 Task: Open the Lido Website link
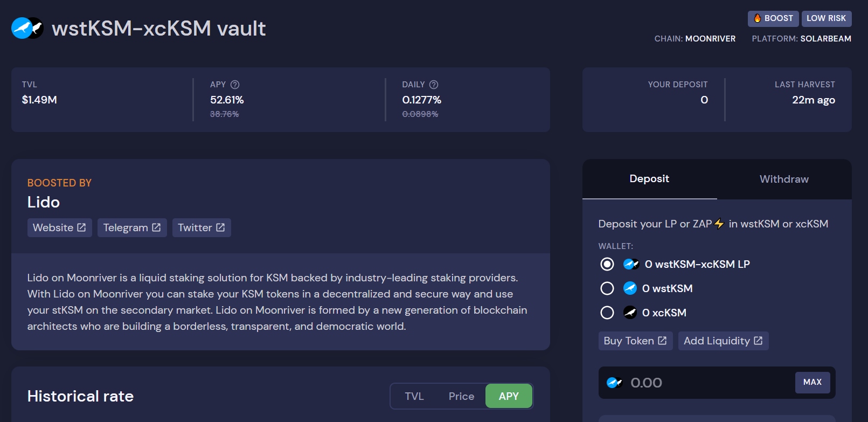point(59,227)
